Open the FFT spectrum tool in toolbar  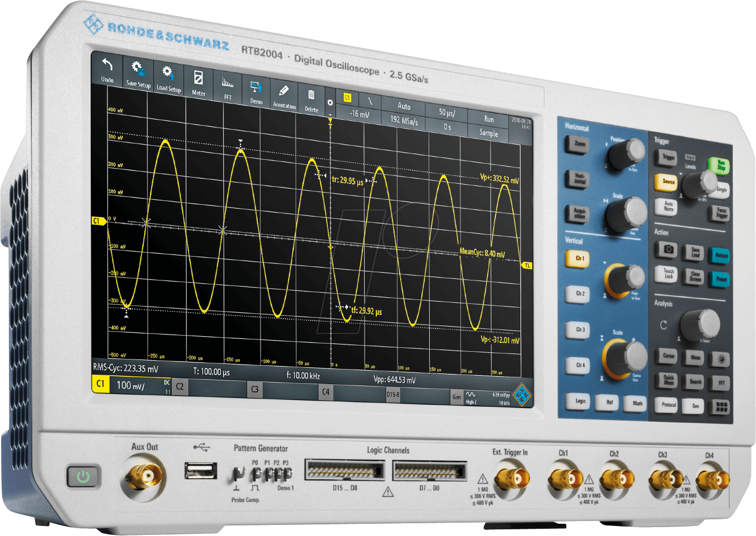(x=227, y=87)
